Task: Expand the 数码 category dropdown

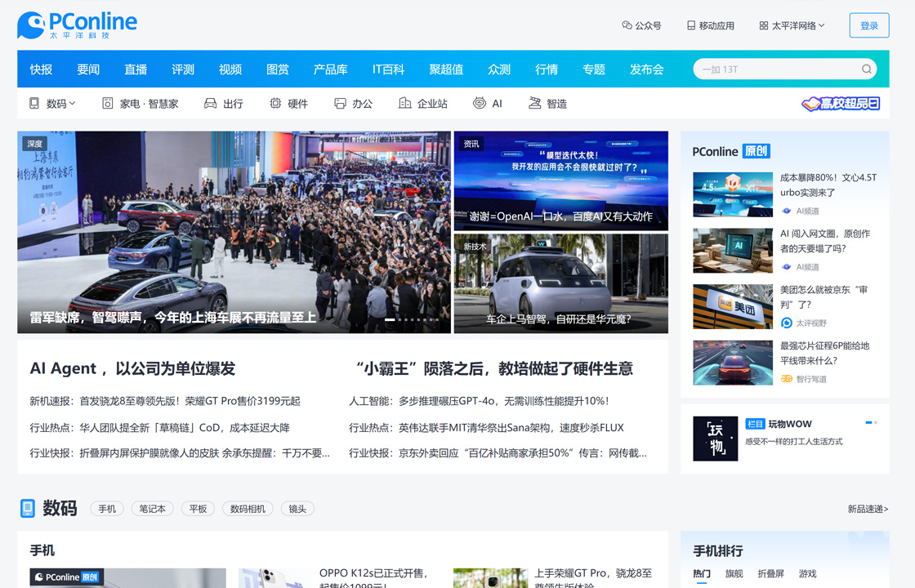Action: (73, 103)
